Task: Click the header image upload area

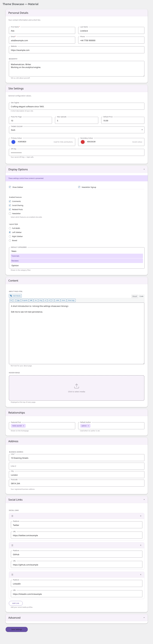Action: coord(77,388)
